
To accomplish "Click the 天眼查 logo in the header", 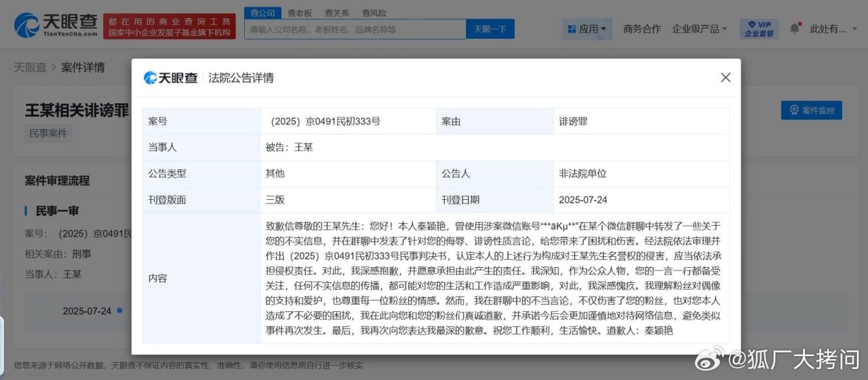I will (55, 26).
